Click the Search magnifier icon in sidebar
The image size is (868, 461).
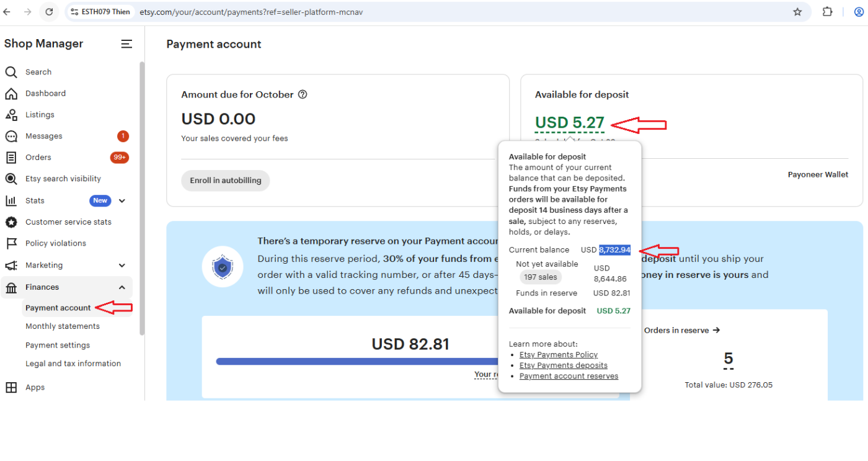click(x=11, y=72)
